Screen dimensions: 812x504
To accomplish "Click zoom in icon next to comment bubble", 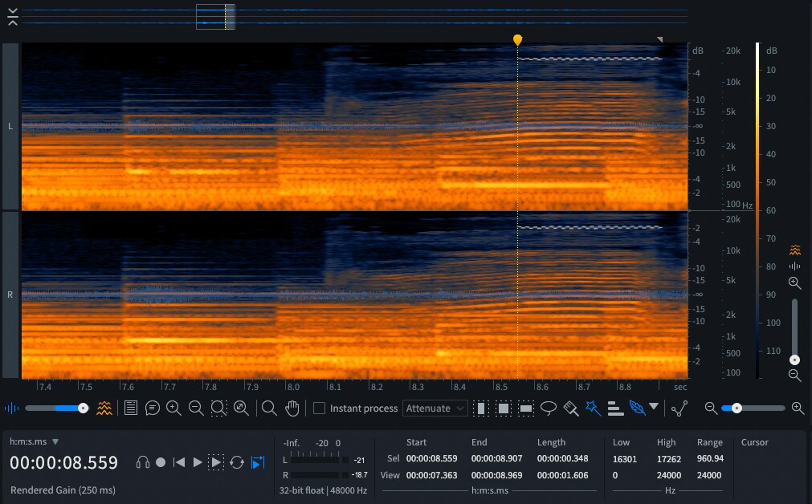I will pos(173,408).
